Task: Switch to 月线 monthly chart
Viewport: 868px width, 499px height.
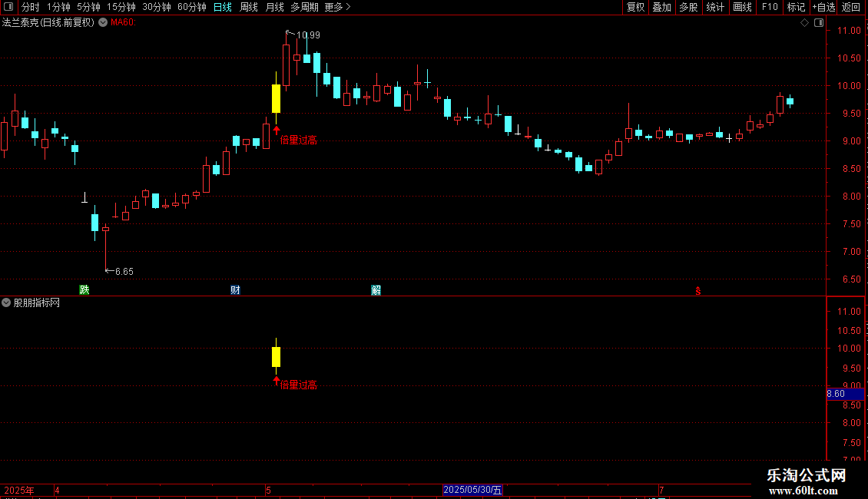Action: [274, 7]
